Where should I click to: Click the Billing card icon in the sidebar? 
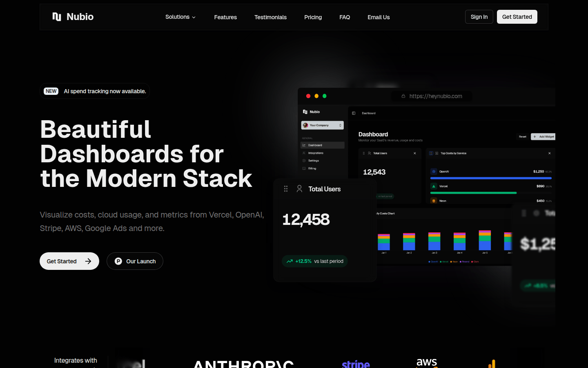pyautogui.click(x=304, y=168)
